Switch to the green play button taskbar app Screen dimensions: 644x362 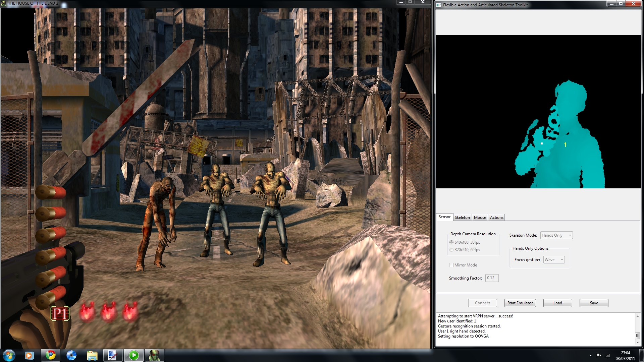point(134,355)
